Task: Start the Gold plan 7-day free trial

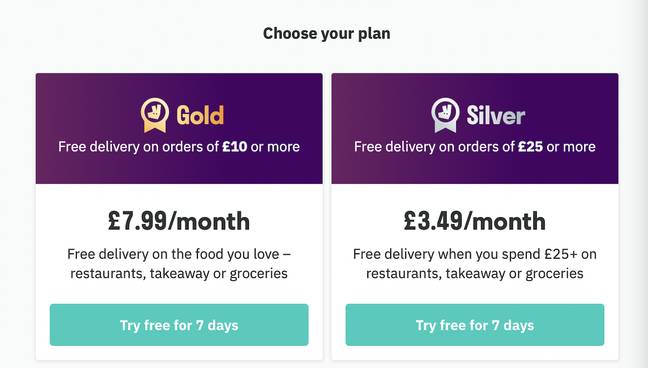Action: pos(179,325)
